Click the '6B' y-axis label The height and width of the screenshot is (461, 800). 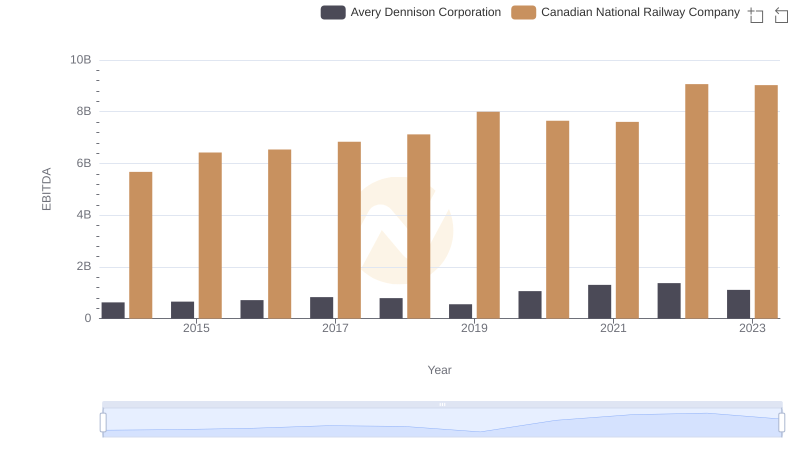(84, 163)
